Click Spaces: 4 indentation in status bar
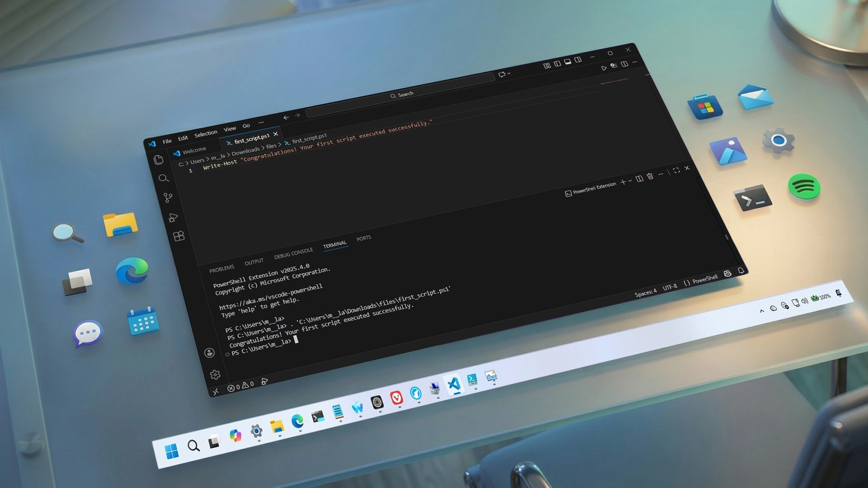Screen dimensions: 868x488 [x=645, y=293]
